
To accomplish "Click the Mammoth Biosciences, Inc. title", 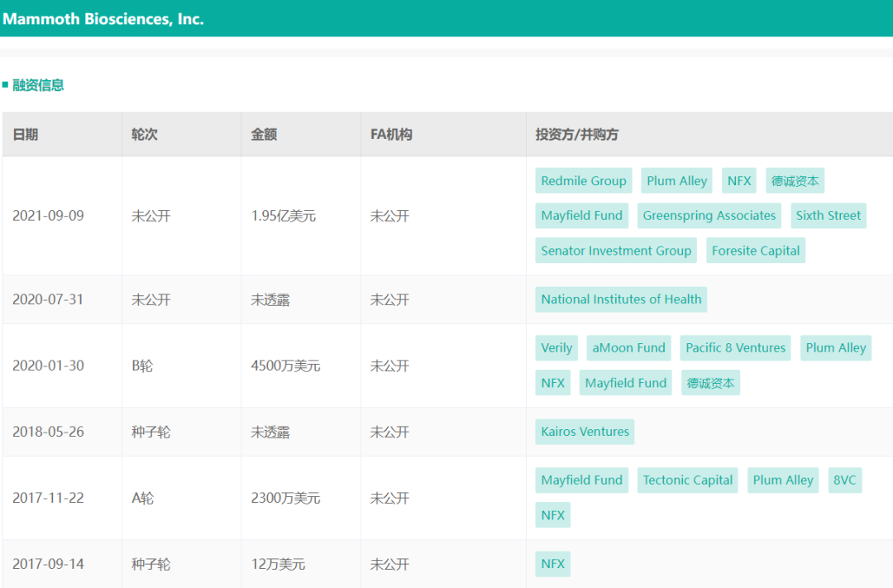I will coord(103,19).
